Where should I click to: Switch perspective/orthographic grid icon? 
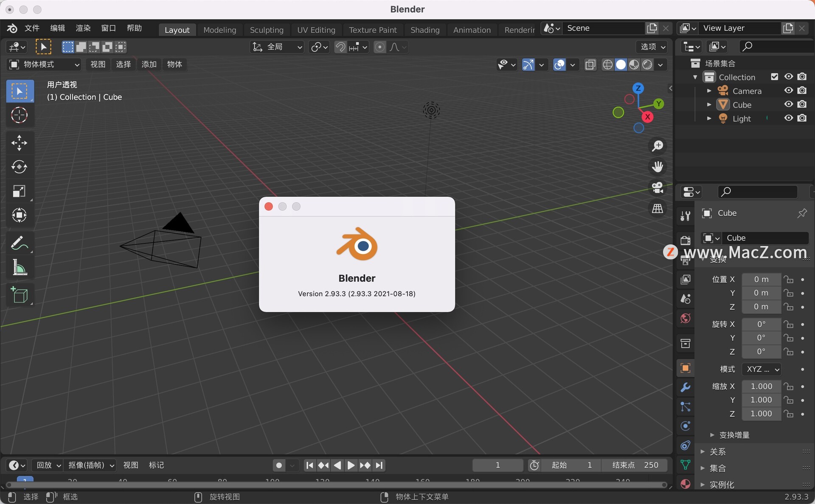658,208
